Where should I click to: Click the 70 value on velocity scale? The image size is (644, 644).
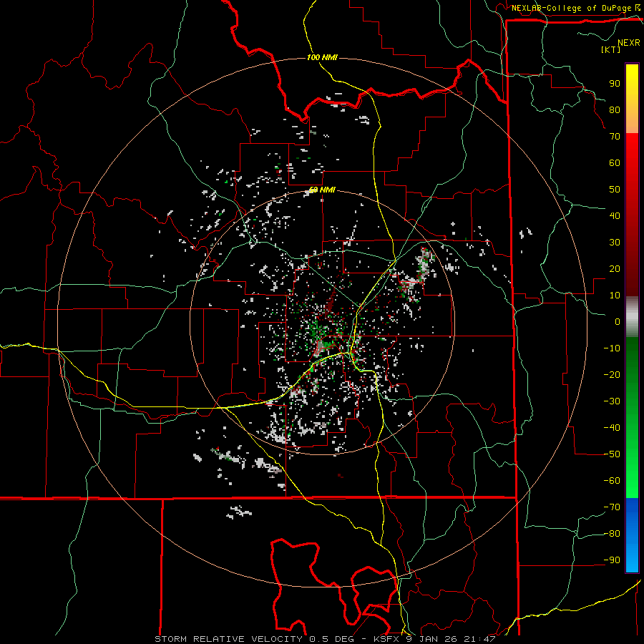[x=615, y=137]
